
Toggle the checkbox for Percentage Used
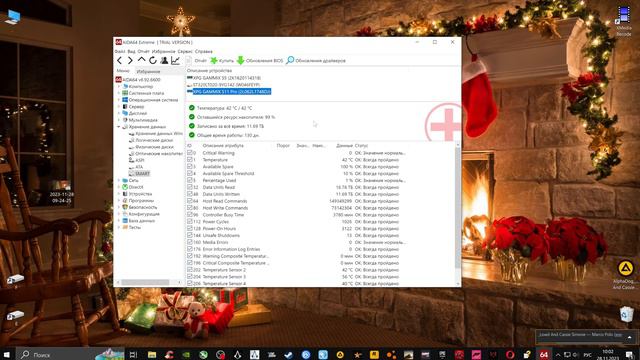(x=190, y=180)
